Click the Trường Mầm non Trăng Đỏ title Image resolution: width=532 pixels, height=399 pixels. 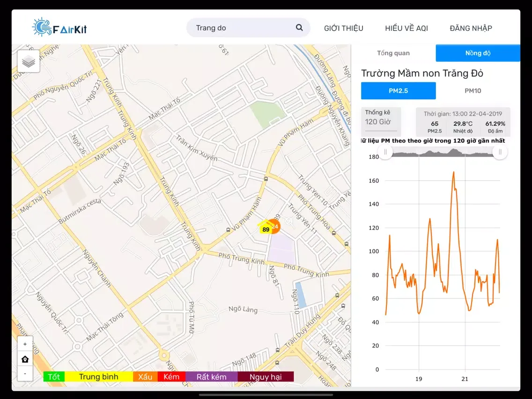[x=422, y=73]
